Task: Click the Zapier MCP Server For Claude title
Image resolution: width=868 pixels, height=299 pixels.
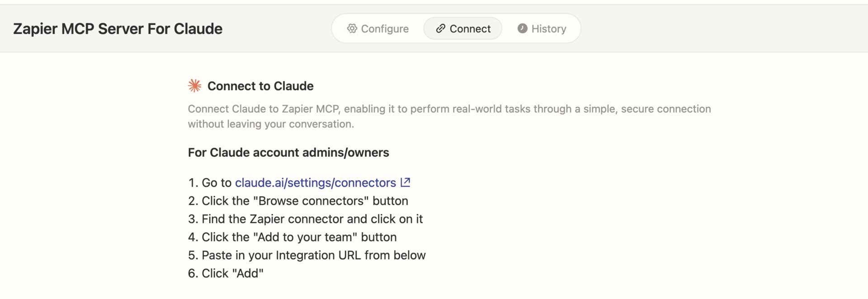Action: click(x=118, y=28)
